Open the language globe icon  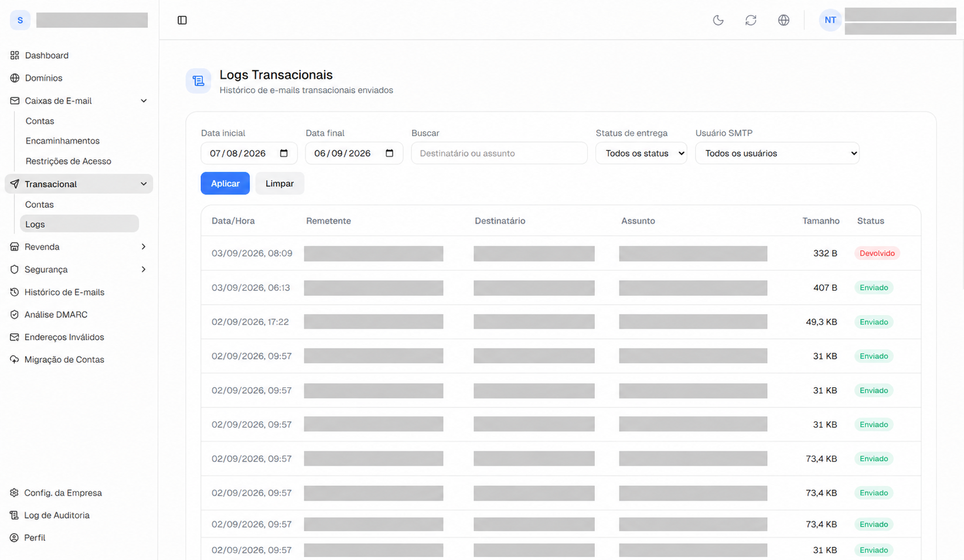[x=784, y=20]
